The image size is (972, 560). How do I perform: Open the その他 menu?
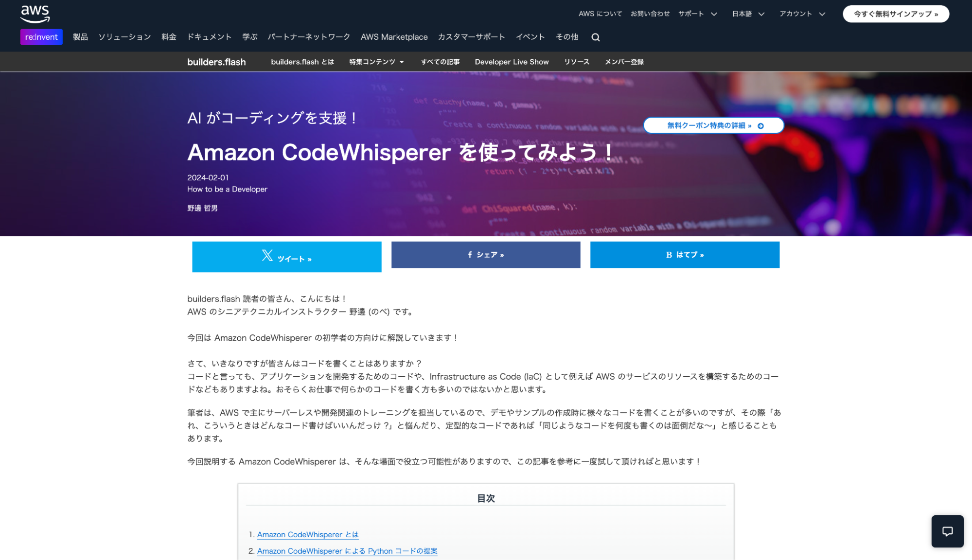566,37
